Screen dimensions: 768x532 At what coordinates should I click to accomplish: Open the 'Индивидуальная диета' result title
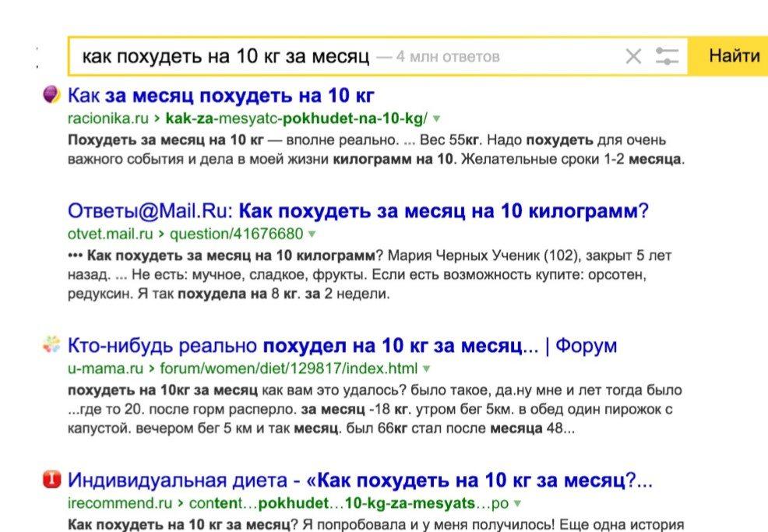pyautogui.click(x=360, y=480)
